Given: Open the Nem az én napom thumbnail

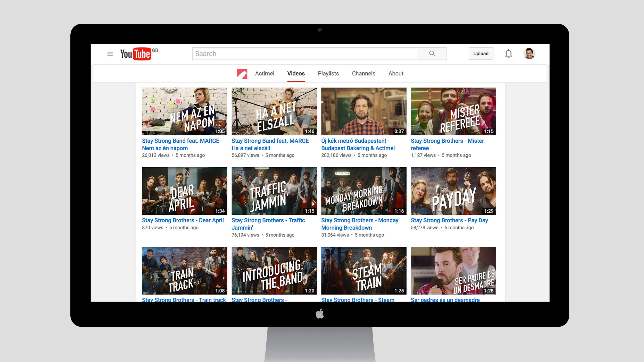Looking at the screenshot, I should 184,111.
